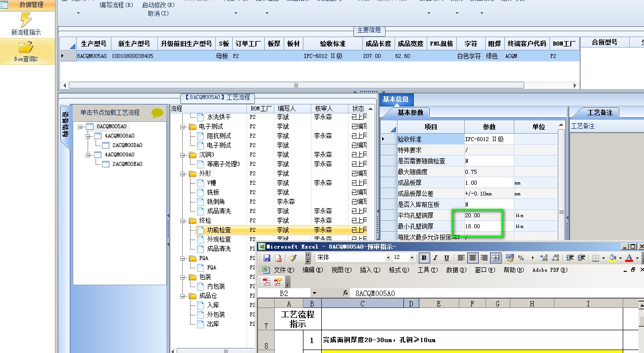644x353 pixels.
Task: Toggle Bold formatting in Excel
Action: click(424, 258)
